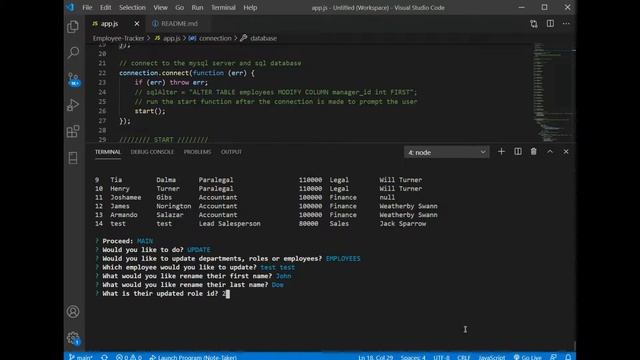Click 'Lead Salesperson' in terminal row 14
Screen dimensions: 640x360
pos(229,224)
